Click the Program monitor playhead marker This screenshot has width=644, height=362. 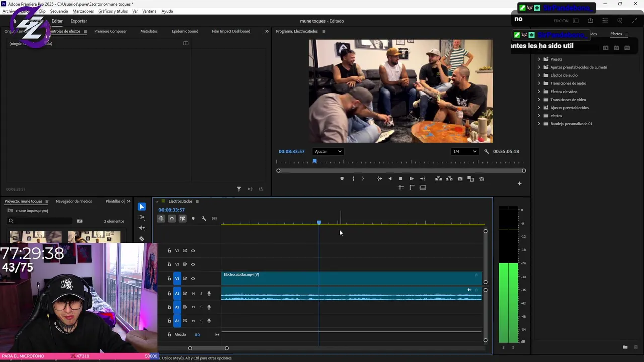click(x=315, y=161)
